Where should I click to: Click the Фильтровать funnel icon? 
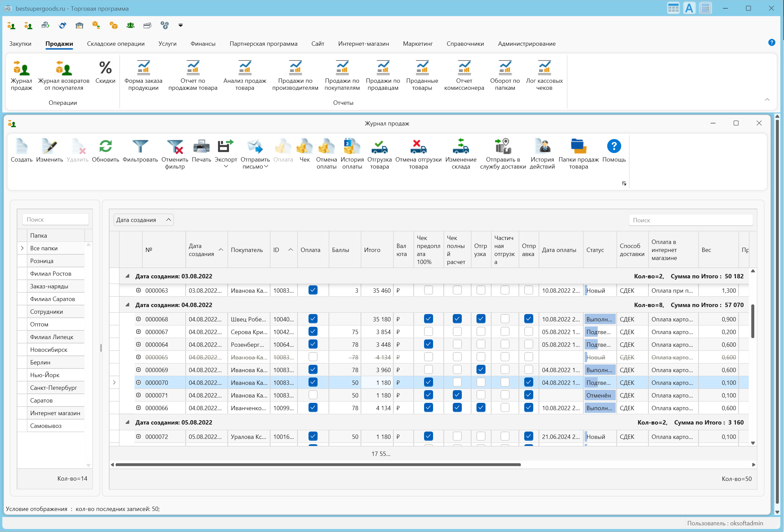click(140, 147)
